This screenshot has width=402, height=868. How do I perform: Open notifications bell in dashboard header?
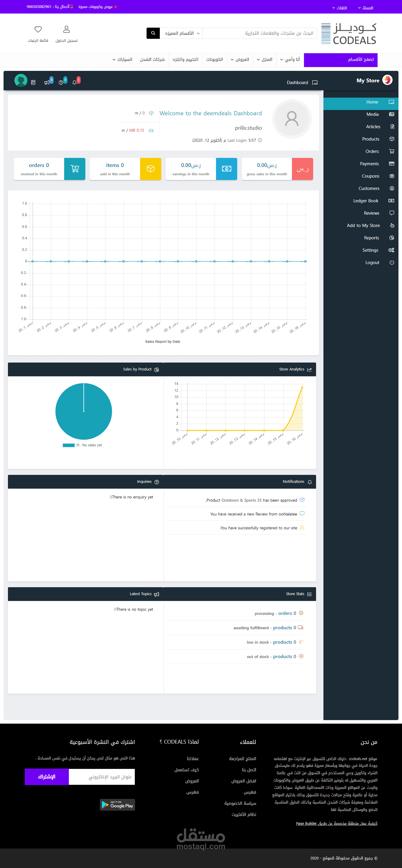pos(74,83)
